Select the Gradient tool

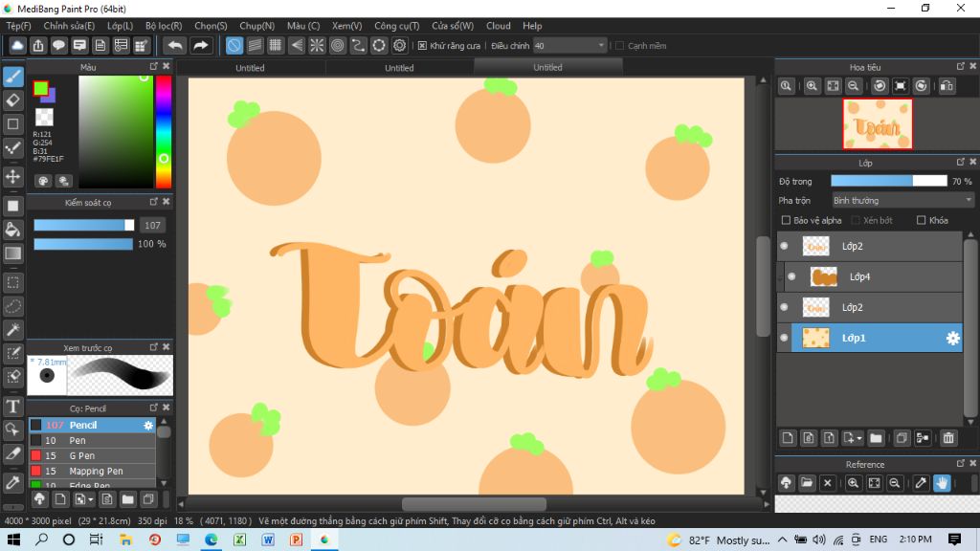coord(13,253)
